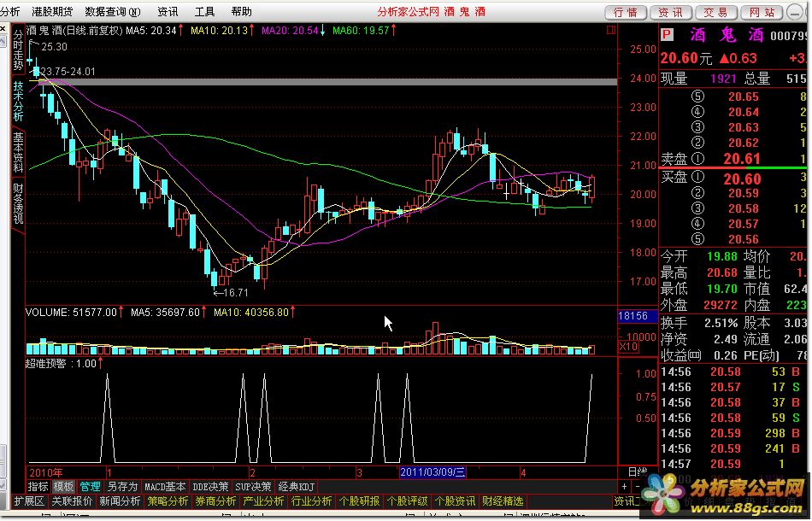Open the 数据查询(N) menu
This screenshot has width=812, height=521.
[113, 11]
